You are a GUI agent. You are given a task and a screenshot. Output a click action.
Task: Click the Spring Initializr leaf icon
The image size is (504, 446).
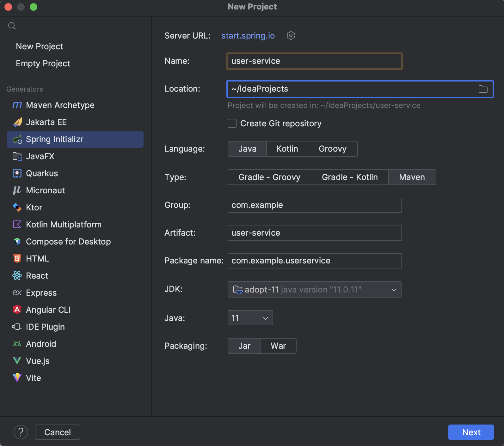click(x=17, y=139)
